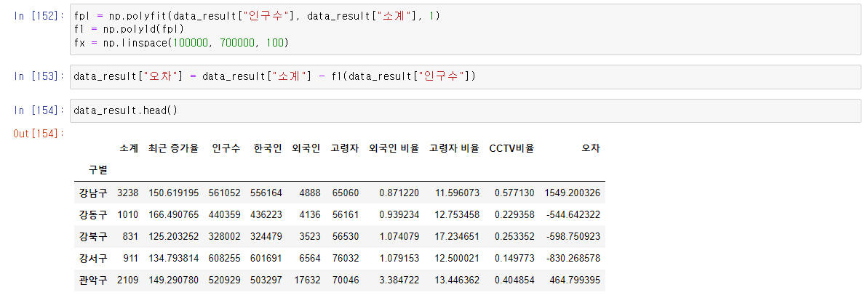Click the 고령자 value 76032

click(x=346, y=258)
